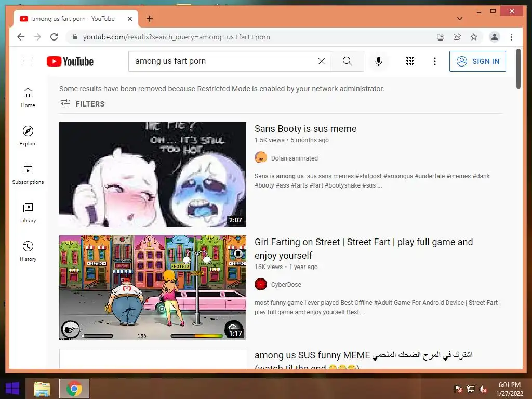Screen dimensions: 532x399
Task: Open Subscriptions in the sidebar
Action: [x=28, y=175]
